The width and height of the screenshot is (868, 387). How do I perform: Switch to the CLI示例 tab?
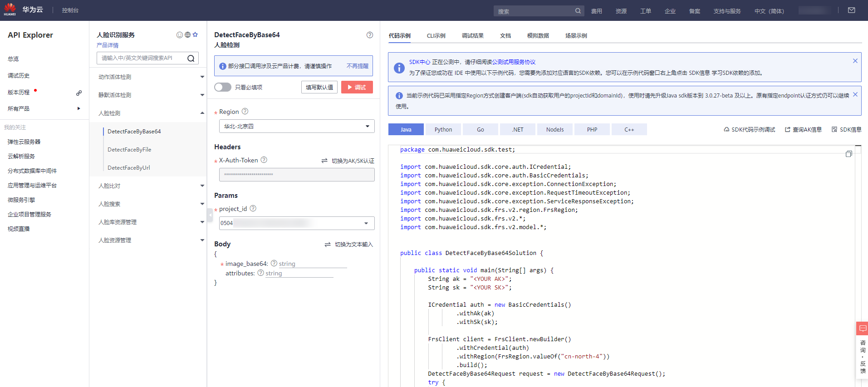coord(436,35)
